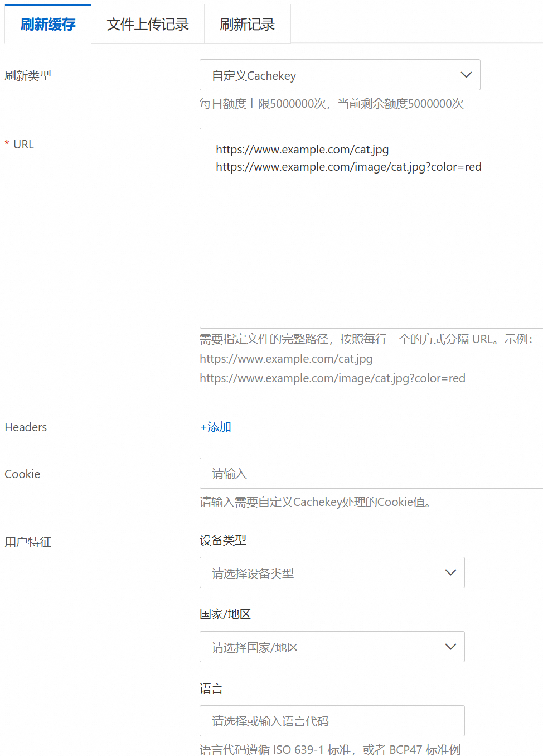Viewport: 543px width, 756px height.
Task: Click example URL https://www.example.com/cat.jpg in hint
Action: [x=286, y=359]
